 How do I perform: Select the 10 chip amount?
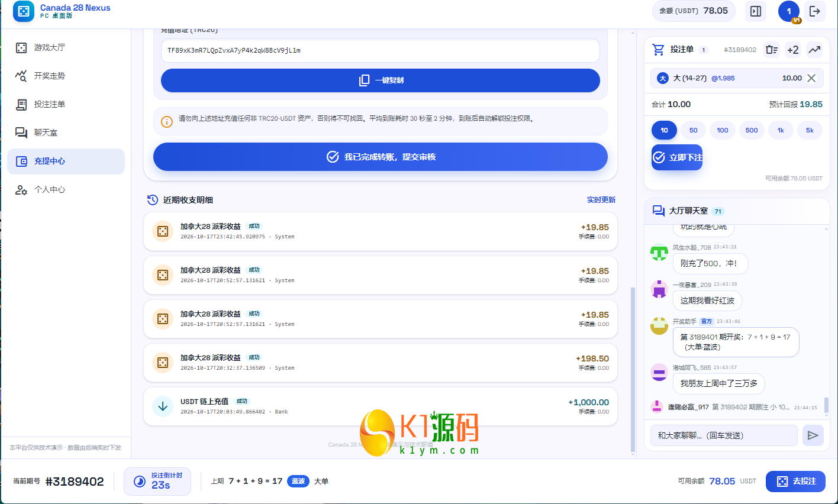click(x=664, y=130)
